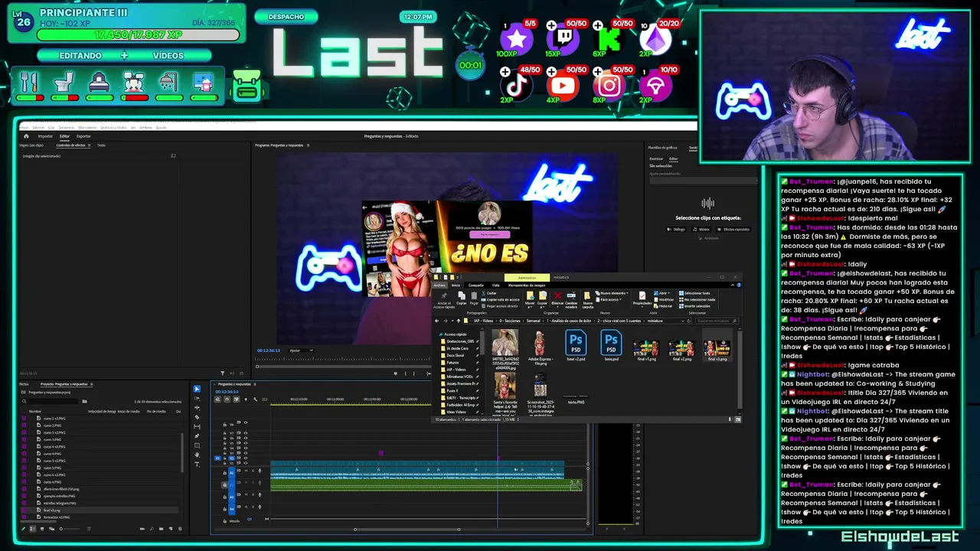980x551 pixels.
Task: Toggle A1 track target button
Action: (231, 473)
